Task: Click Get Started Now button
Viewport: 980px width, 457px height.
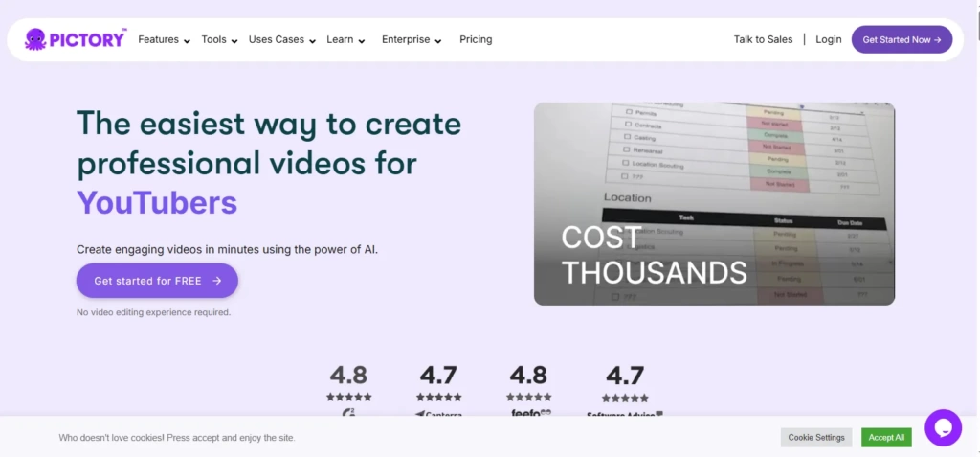Action: (902, 39)
